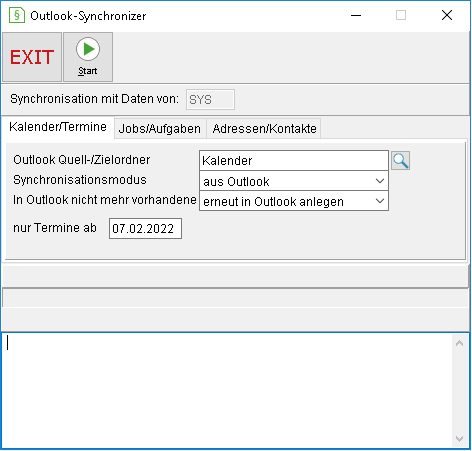Click the log scrollbar up arrow

[x=459, y=343]
